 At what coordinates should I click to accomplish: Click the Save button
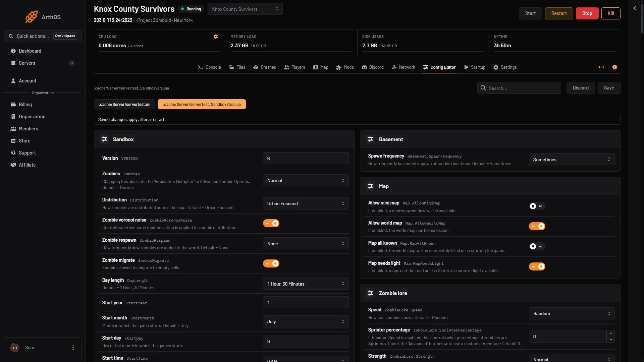click(x=609, y=88)
